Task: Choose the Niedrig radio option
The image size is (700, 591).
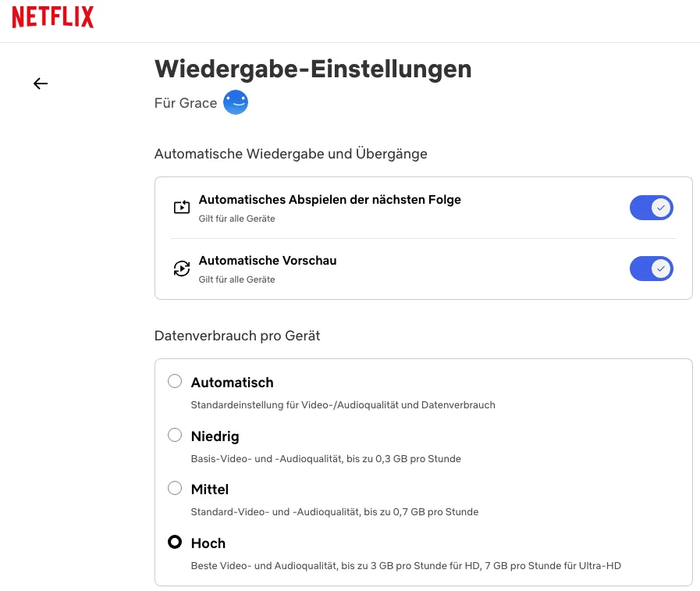Action: click(x=175, y=435)
